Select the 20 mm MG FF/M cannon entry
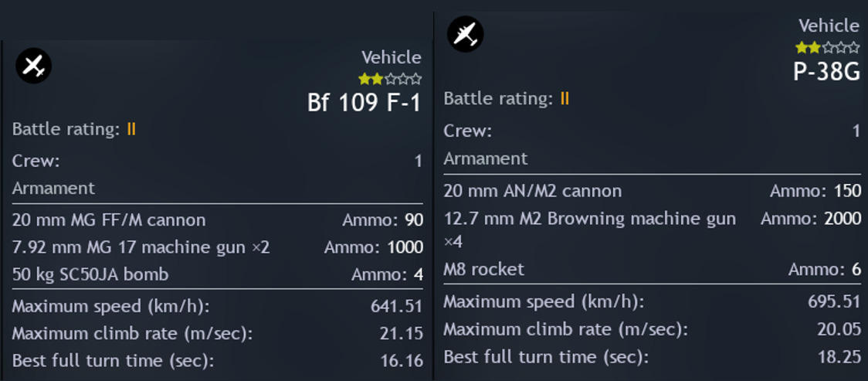 [x=109, y=220]
